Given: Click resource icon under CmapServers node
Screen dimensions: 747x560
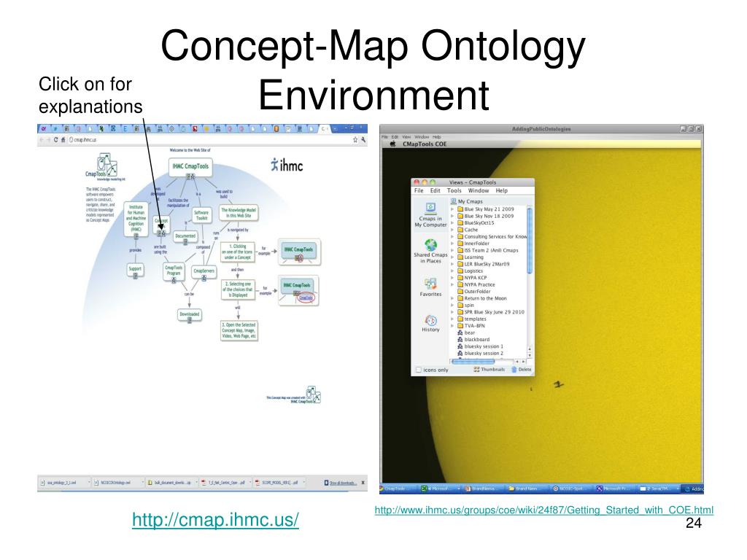Looking at the screenshot, I should 204,278.
